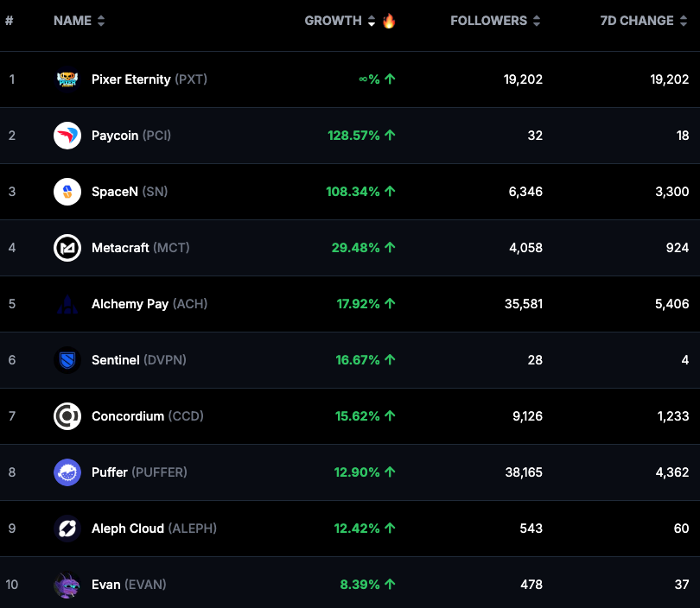
Task: Click SpaceN followers count 6,346
Action: pyautogui.click(x=525, y=192)
